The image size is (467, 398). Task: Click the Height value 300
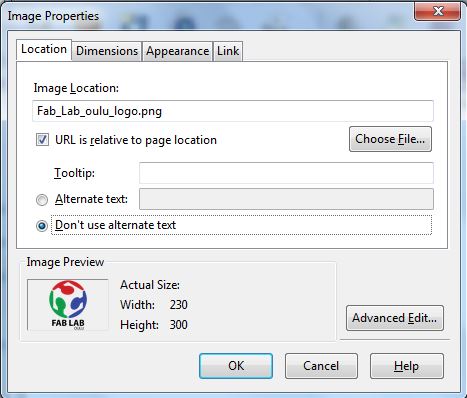click(179, 325)
